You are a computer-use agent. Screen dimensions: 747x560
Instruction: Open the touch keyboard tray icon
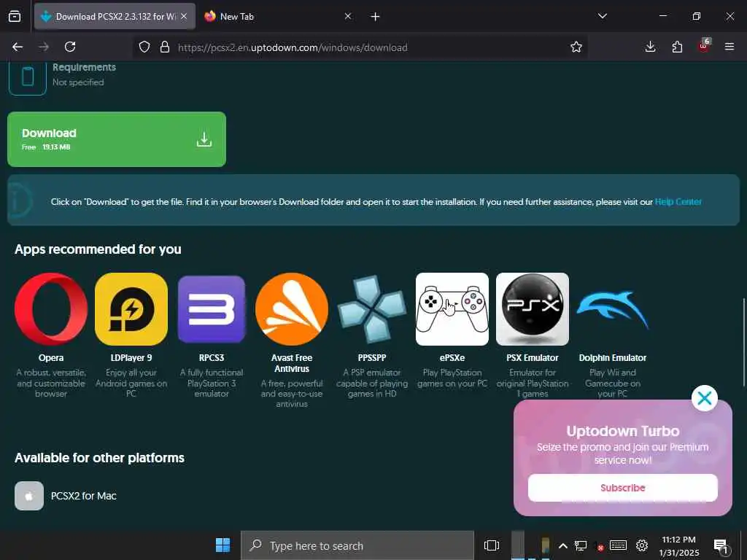618,545
